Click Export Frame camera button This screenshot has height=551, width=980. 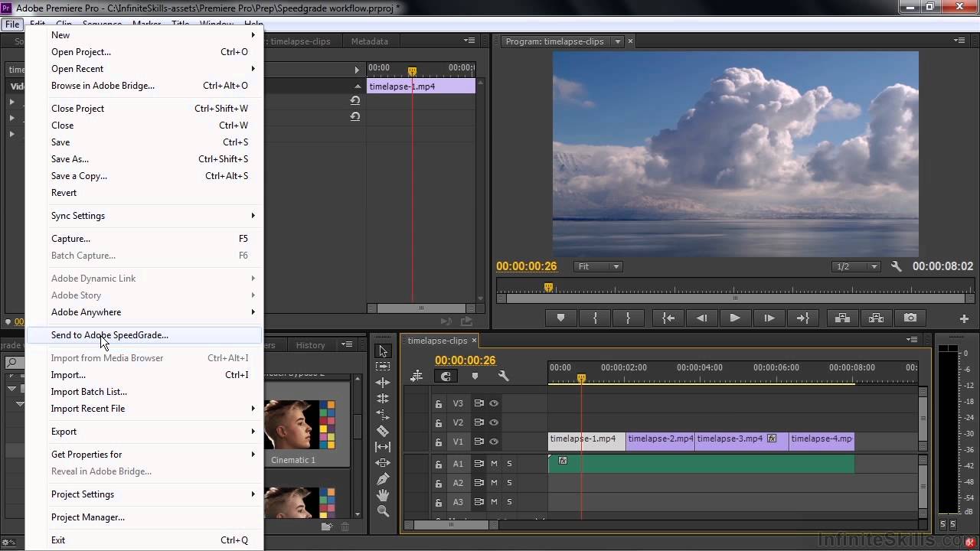click(910, 318)
